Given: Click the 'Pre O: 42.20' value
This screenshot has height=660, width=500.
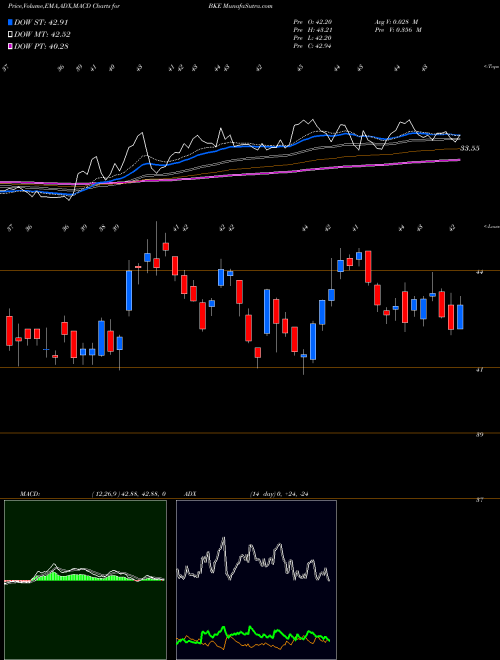Looking at the screenshot, I should pyautogui.click(x=312, y=21).
